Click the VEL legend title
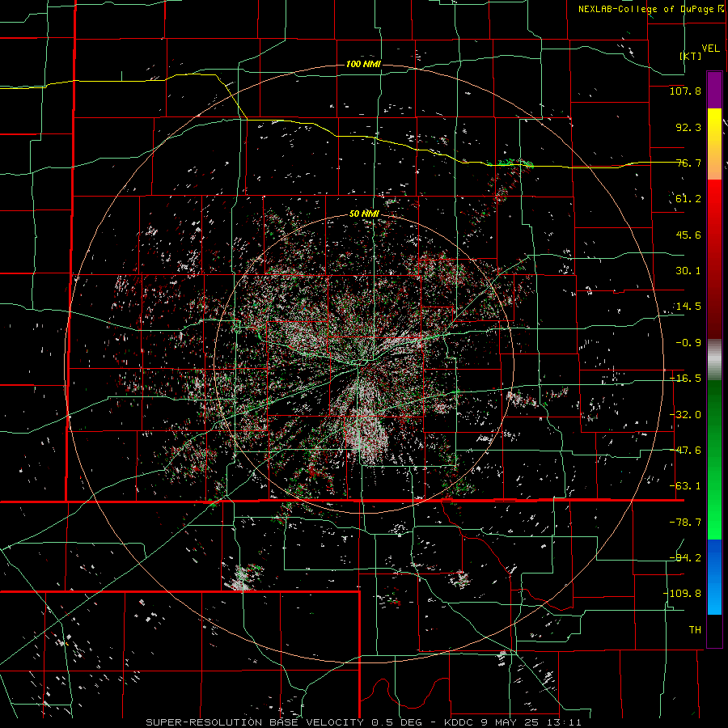This screenshot has height=728, width=728. click(710, 49)
